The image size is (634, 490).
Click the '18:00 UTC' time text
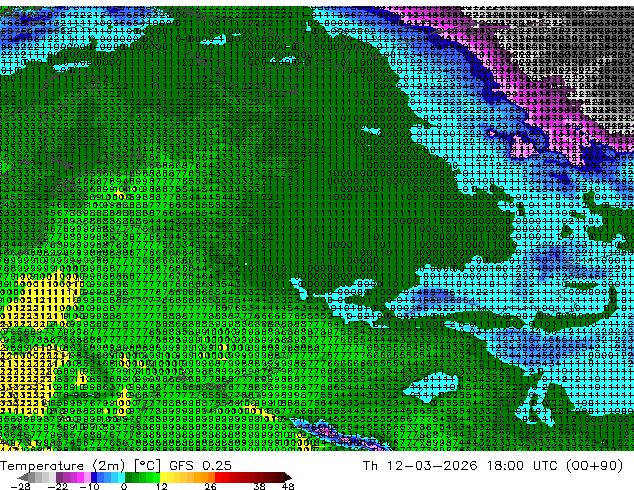click(x=521, y=466)
